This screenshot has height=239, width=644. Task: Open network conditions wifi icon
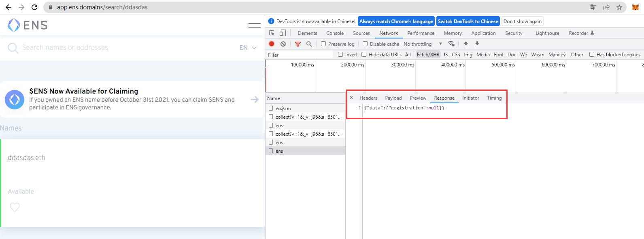click(451, 44)
